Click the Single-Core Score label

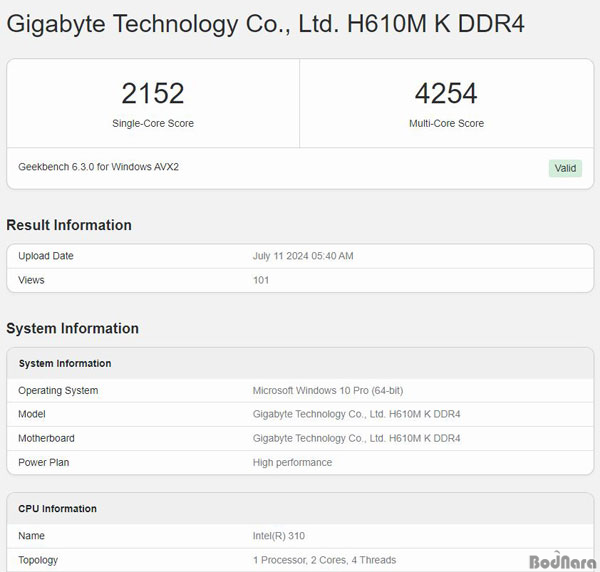(153, 123)
